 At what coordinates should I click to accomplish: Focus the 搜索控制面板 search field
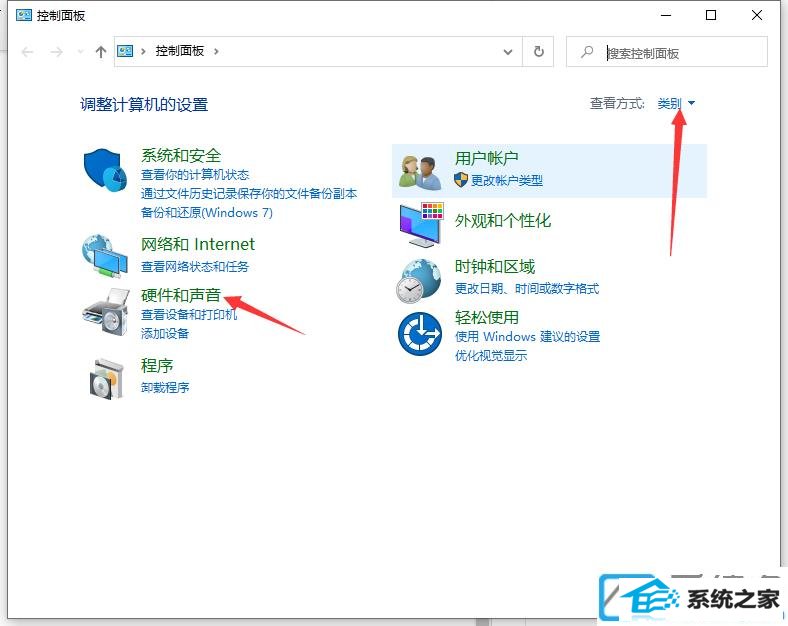(667, 52)
